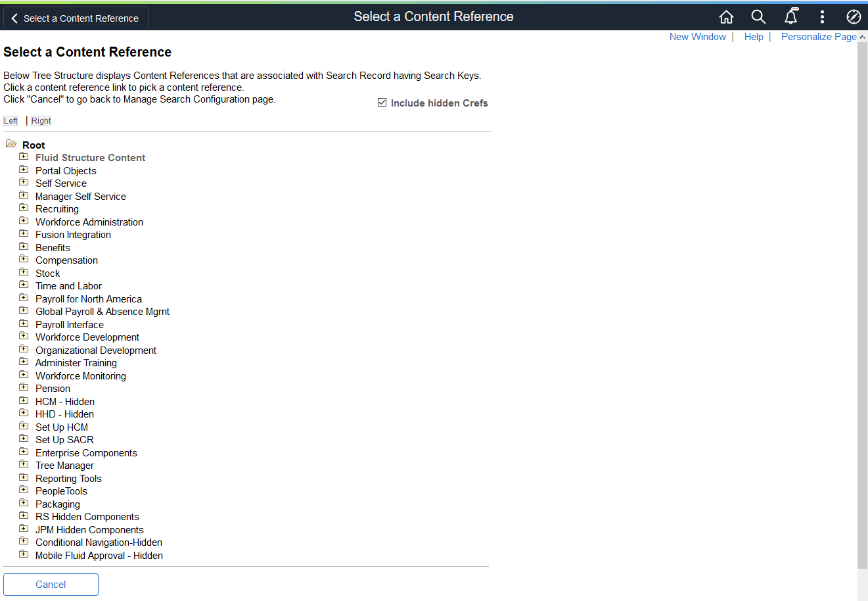This screenshot has width=868, height=601.
Task: Open Help from the header links
Action: pyautogui.click(x=754, y=37)
